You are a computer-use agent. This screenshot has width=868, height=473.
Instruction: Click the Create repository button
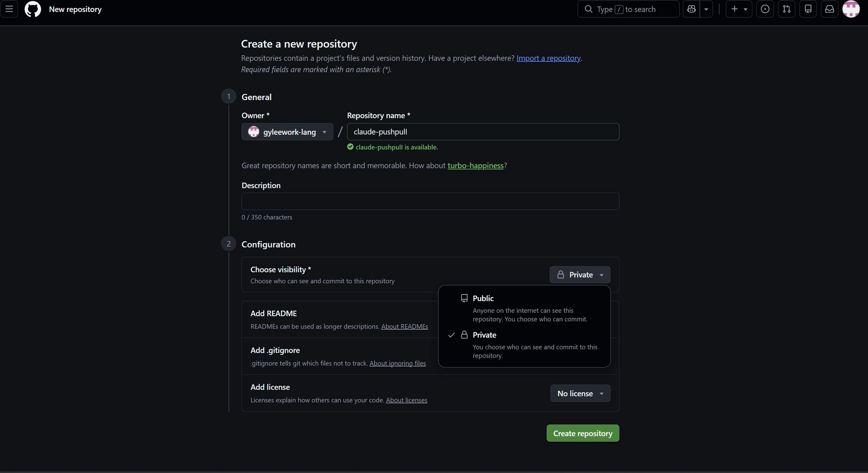tap(583, 433)
